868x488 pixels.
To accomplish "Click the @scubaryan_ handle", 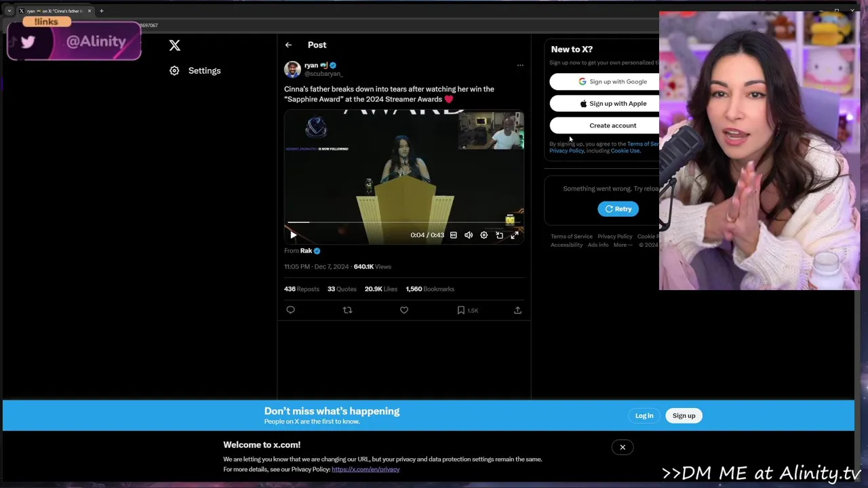I will tap(323, 74).
